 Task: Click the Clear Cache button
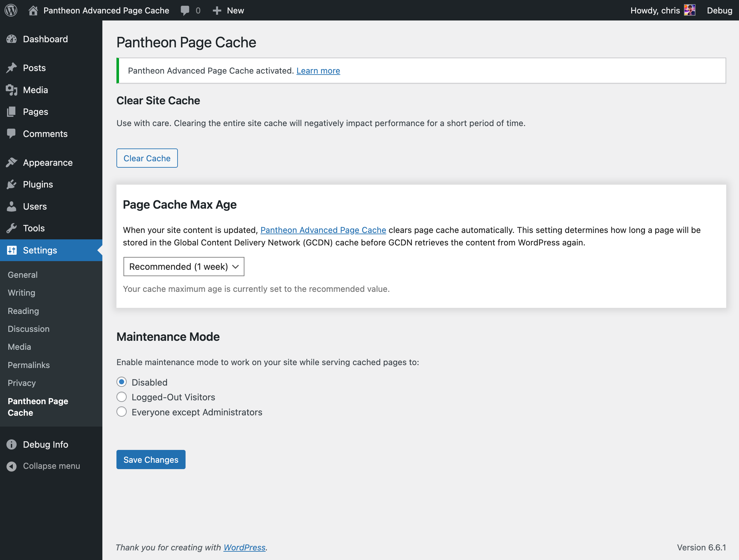[x=147, y=158]
